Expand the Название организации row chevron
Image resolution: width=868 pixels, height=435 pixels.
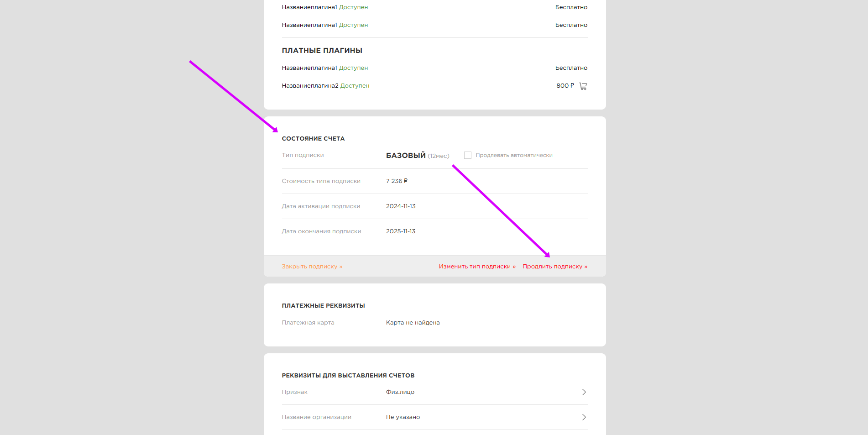584,417
